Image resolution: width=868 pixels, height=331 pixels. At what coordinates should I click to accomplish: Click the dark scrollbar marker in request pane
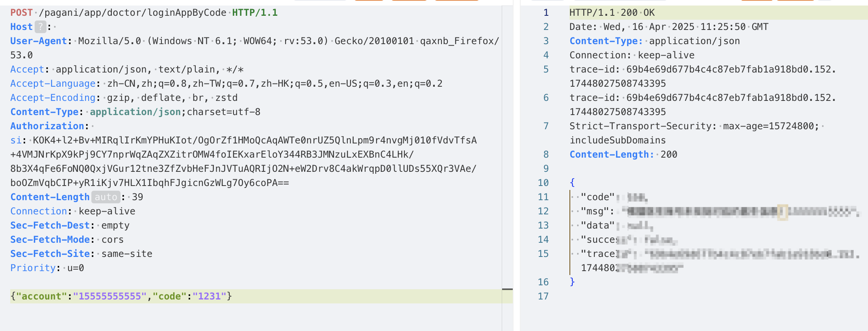(507, 289)
